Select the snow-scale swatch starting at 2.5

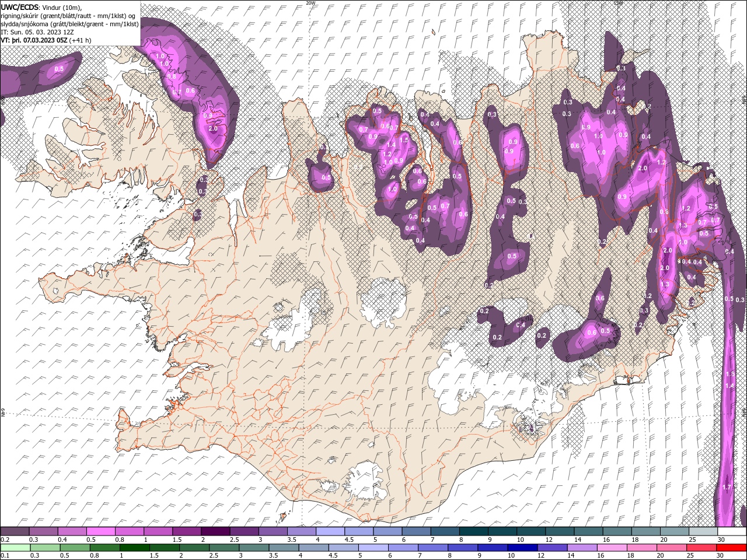(x=243, y=531)
